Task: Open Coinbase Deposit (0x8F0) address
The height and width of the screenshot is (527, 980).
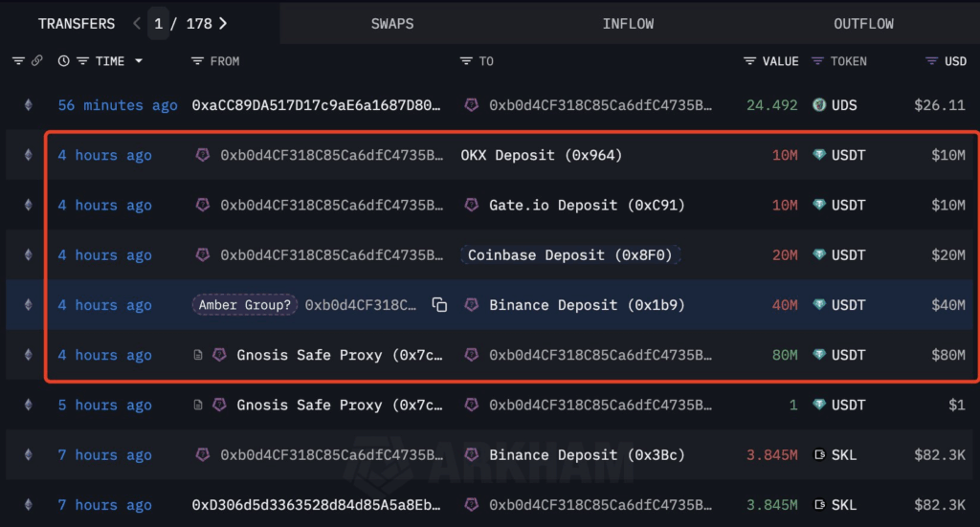Action: point(572,255)
